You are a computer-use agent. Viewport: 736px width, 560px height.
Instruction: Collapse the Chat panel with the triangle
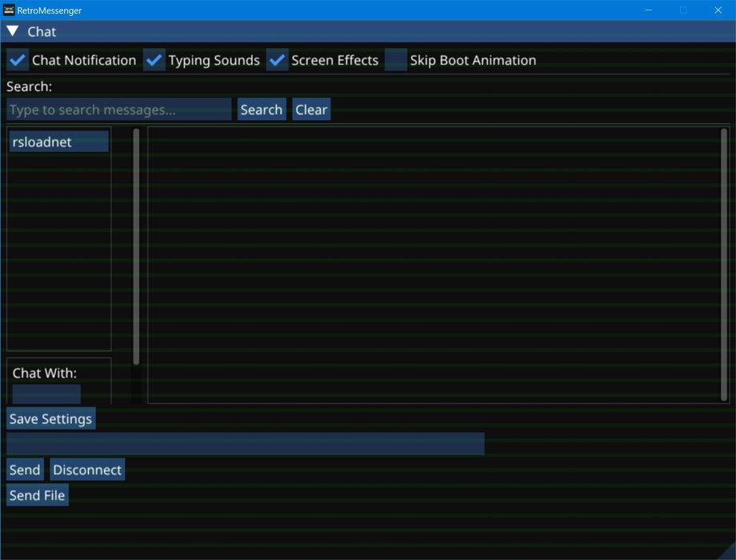click(x=13, y=31)
